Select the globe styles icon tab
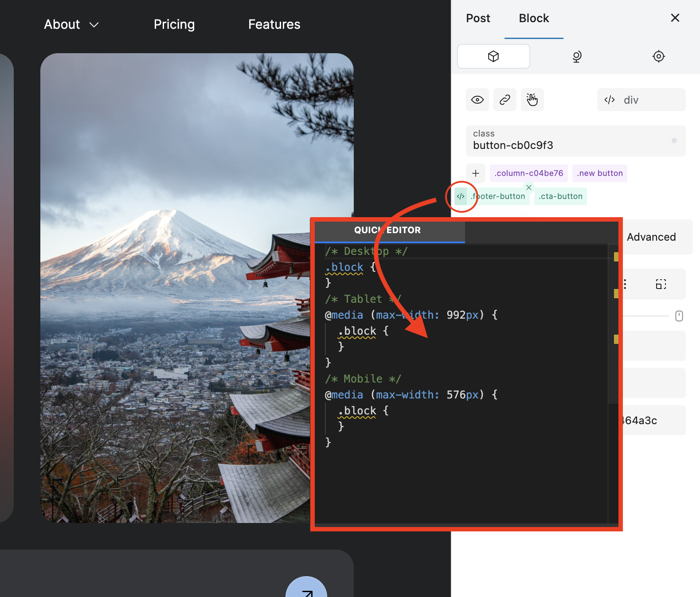700x597 pixels. [576, 56]
